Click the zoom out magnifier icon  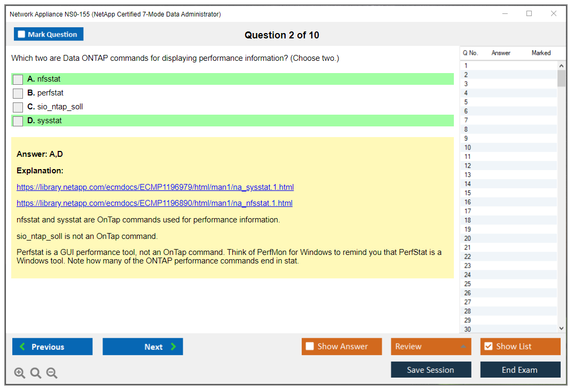(x=52, y=373)
